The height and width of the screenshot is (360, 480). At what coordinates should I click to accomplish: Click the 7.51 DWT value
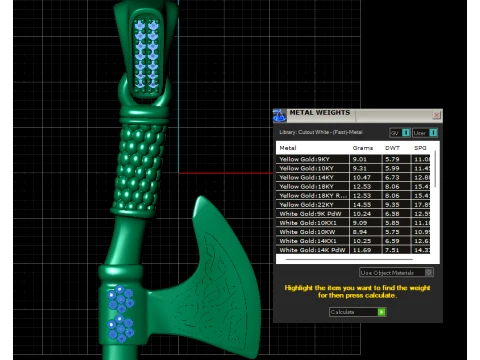(x=392, y=250)
